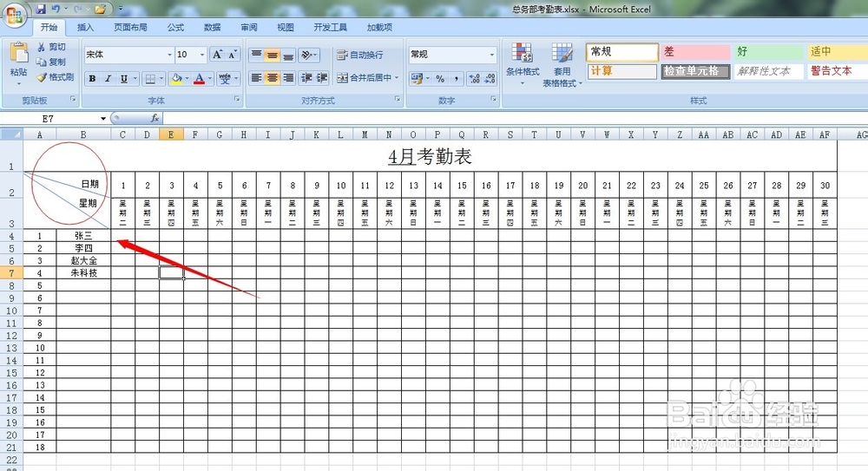Toggle underline formatting
Screen dimensions: 868x471
coord(124,79)
